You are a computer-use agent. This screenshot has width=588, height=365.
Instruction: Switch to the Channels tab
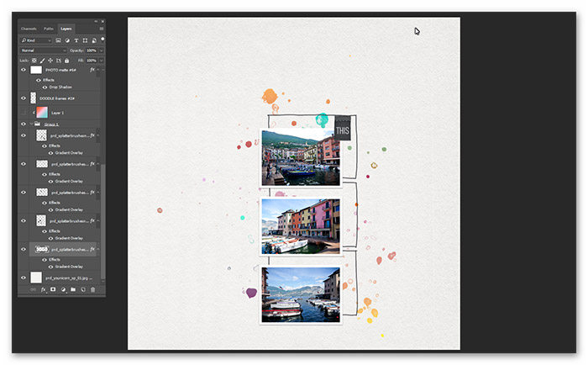29,29
